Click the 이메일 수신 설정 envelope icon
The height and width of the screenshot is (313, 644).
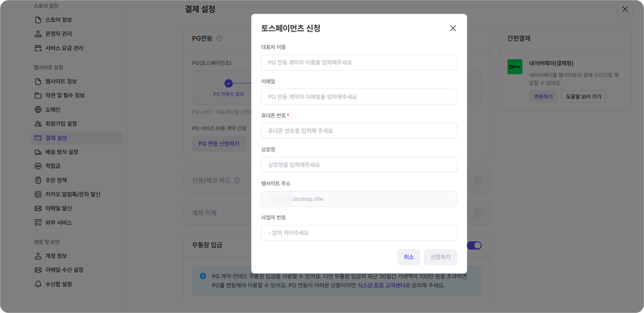point(38,270)
